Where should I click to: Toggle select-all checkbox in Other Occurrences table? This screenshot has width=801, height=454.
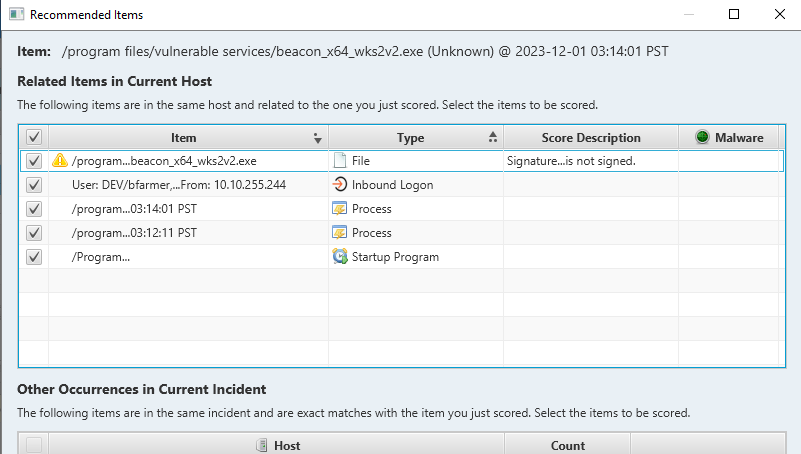click(x=34, y=446)
